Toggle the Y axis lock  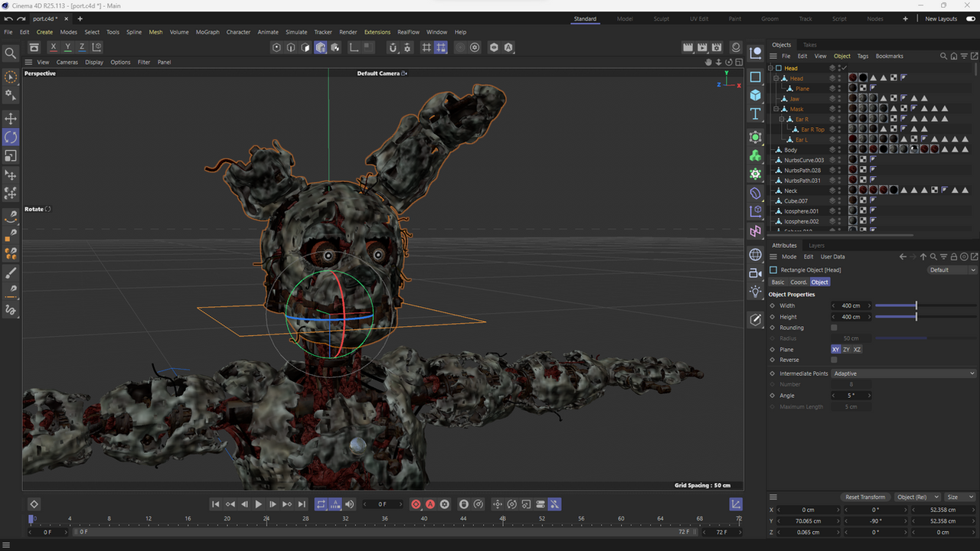coord(67,47)
